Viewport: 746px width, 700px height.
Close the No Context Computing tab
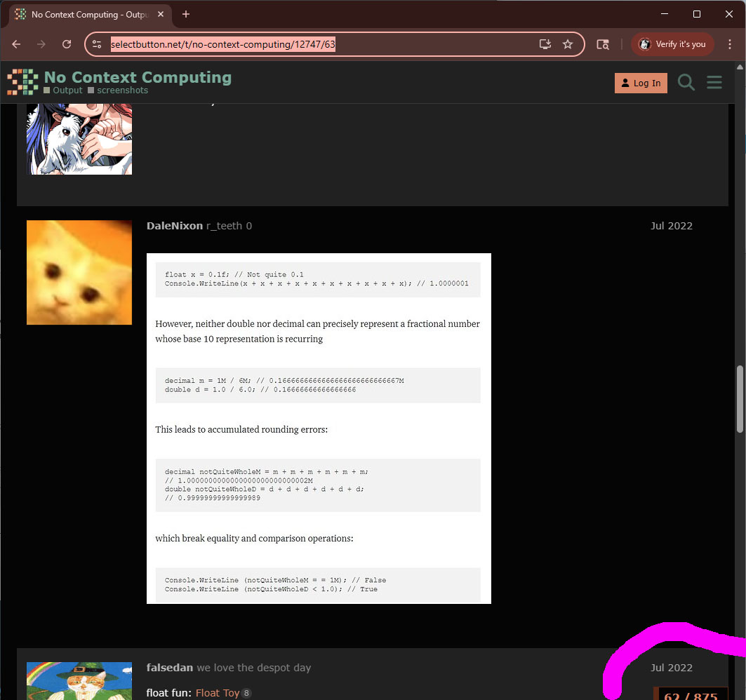[x=163, y=14]
